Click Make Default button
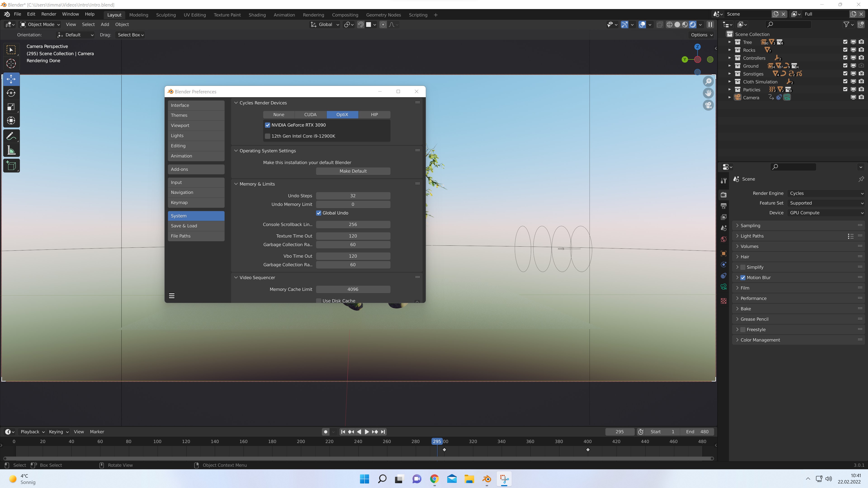 pos(353,171)
